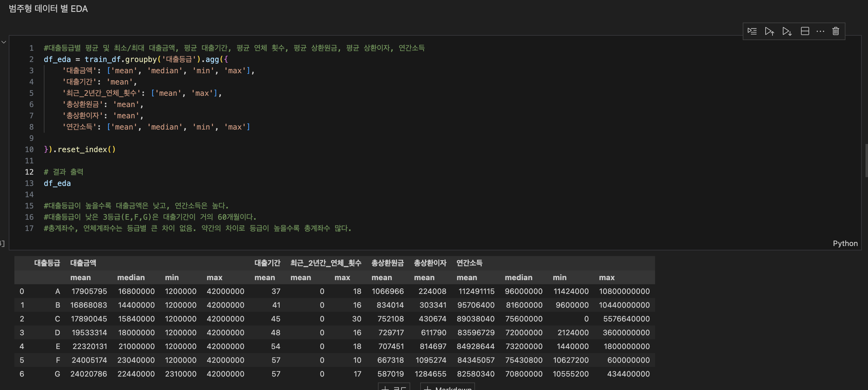The image size is (868, 390).
Task: Click the vertical scrollbar thumb on the right
Action: pyautogui.click(x=866, y=160)
